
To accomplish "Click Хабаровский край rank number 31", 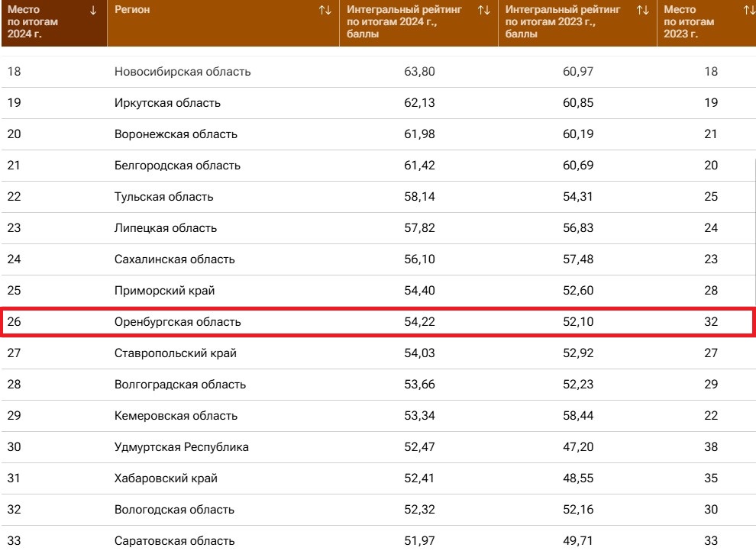I will tap(14, 478).
